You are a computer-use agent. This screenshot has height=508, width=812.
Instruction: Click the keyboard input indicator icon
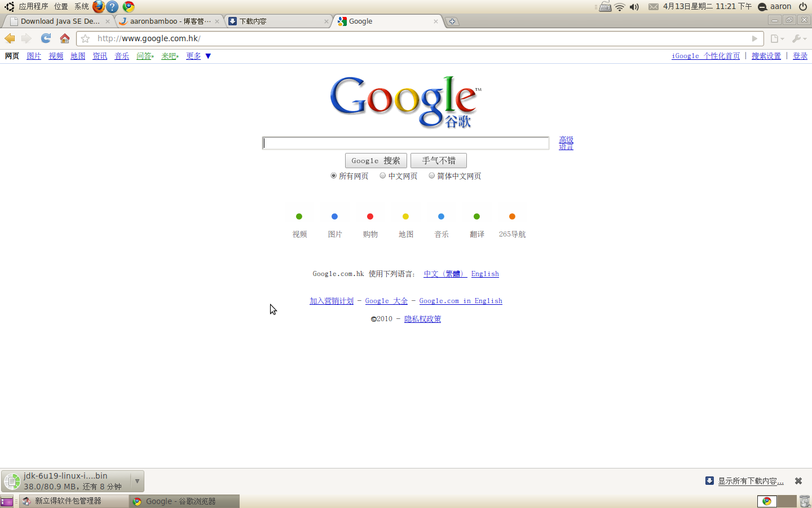point(605,7)
